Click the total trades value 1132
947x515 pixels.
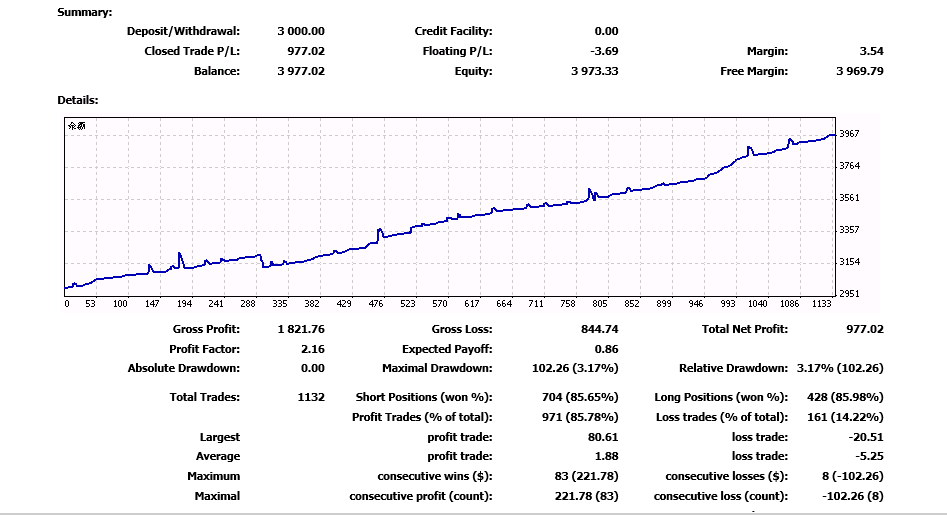[x=311, y=397]
